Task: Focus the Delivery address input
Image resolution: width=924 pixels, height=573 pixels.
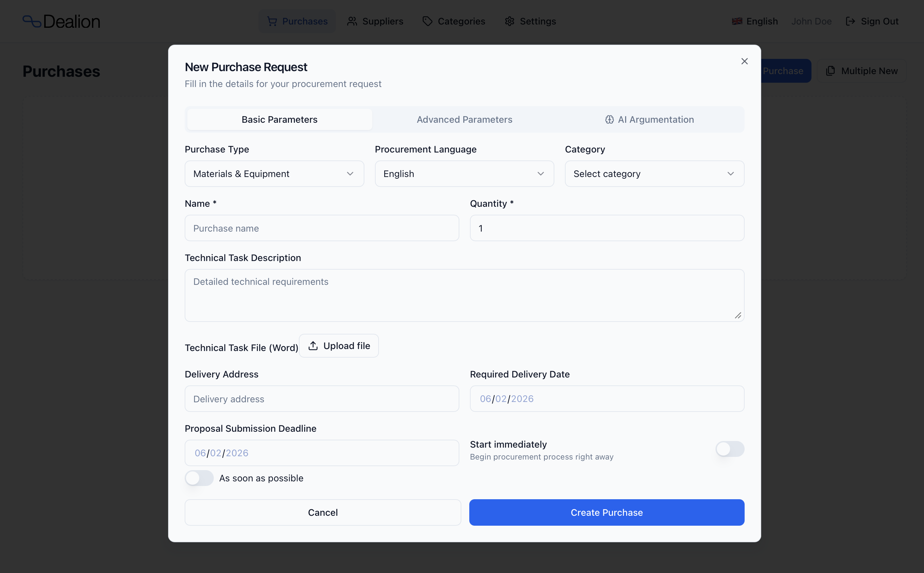Action: (x=322, y=399)
